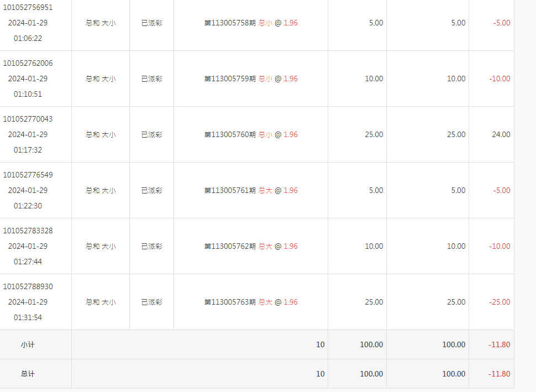Click the -11.80 result in the 总计 row
Screen dimensions: 536x392
coord(499,374)
